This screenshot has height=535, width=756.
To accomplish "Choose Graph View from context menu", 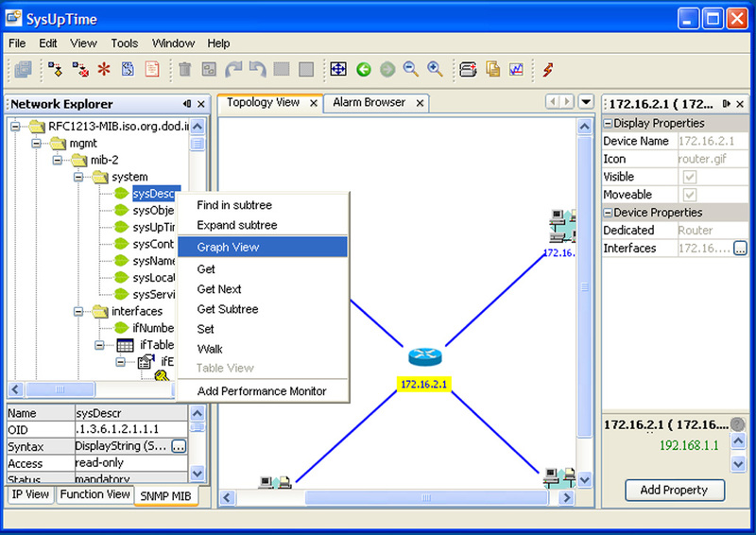I will [263, 247].
